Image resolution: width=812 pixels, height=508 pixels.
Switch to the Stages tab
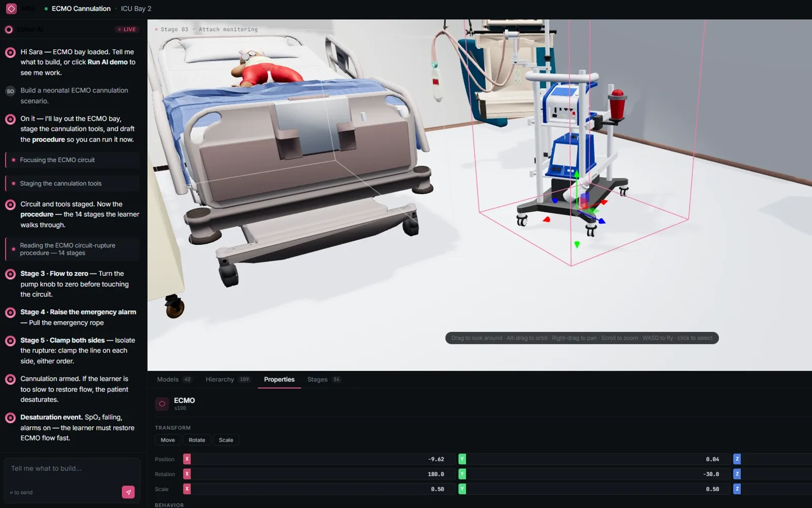(324, 379)
